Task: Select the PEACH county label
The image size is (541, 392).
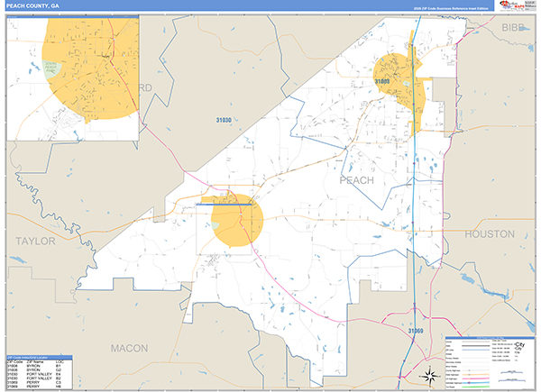Action: point(357,180)
